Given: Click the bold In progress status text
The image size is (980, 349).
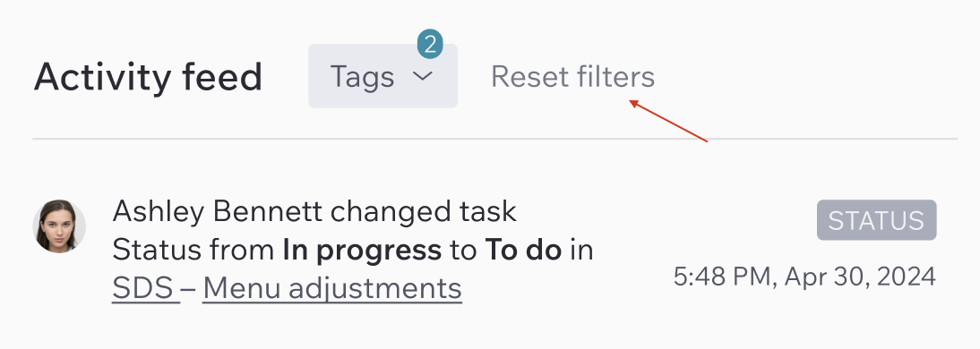Looking at the screenshot, I should (x=362, y=251).
